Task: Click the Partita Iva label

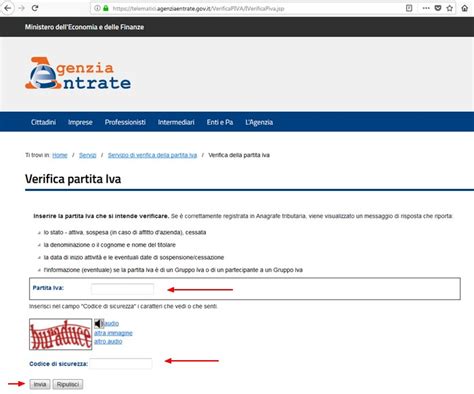Action: tap(48, 288)
